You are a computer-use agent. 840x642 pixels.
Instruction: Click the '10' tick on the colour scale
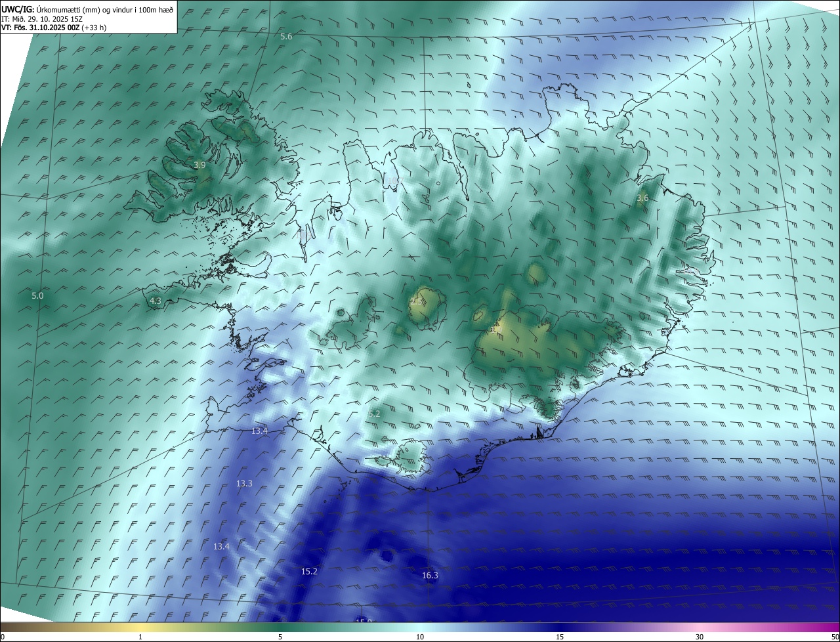click(420, 637)
